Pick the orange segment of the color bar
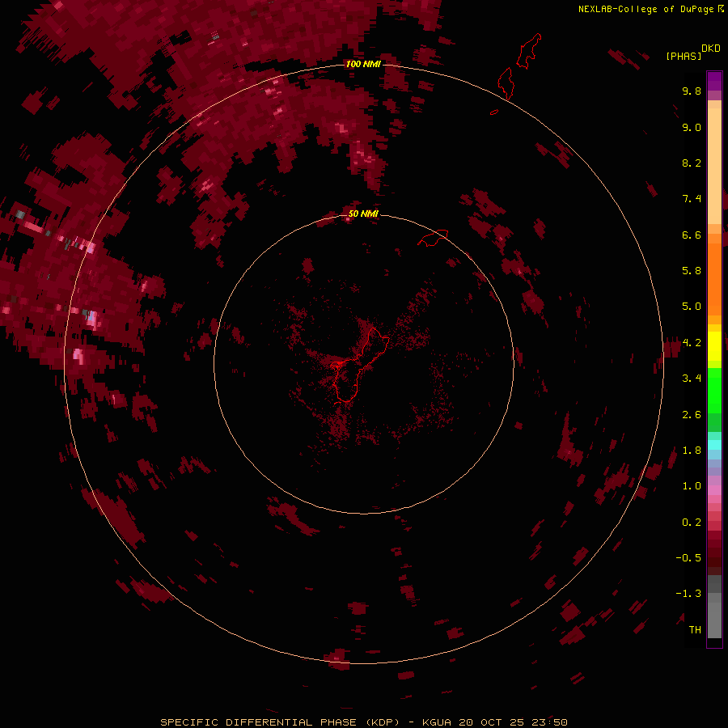Image resolution: width=728 pixels, height=728 pixels. [714, 280]
